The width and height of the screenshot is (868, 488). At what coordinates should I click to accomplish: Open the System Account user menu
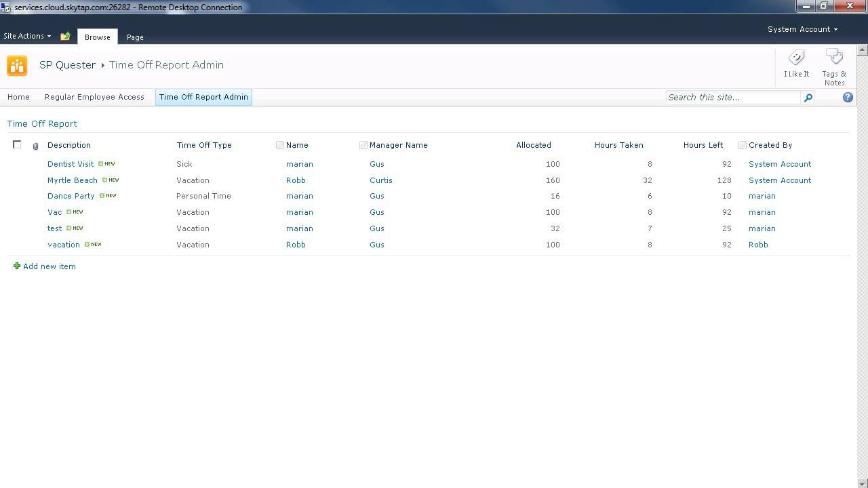coord(802,29)
